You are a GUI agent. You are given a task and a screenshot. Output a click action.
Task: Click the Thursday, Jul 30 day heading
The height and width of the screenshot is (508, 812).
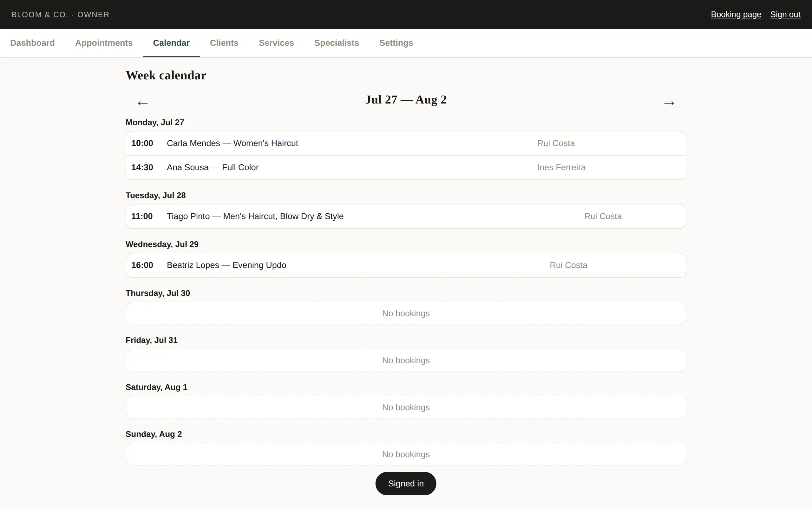pyautogui.click(x=158, y=293)
